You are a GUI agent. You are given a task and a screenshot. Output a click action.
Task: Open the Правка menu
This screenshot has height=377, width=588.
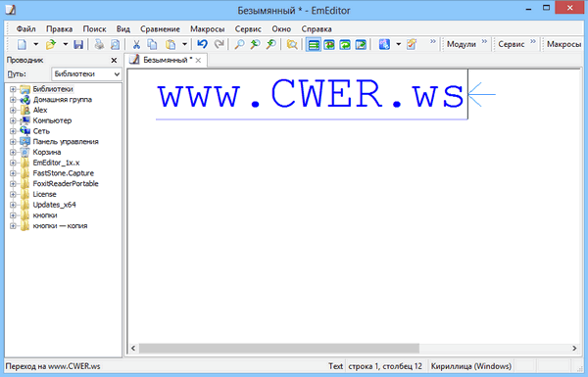pyautogui.click(x=59, y=28)
